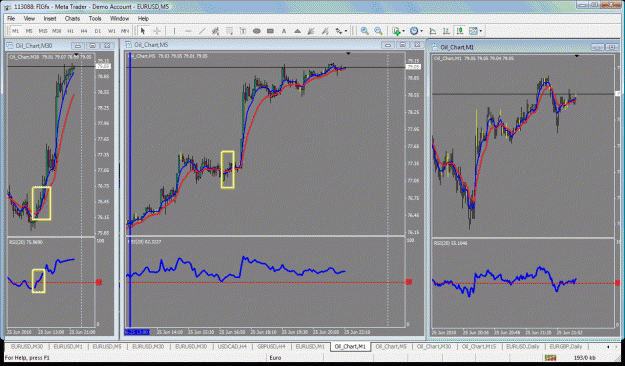Click the 193/0 kb traffic indicator

pos(584,358)
